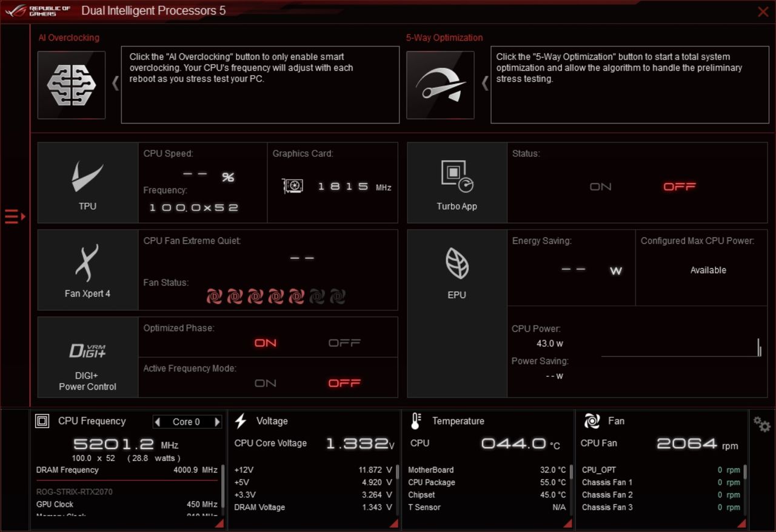The width and height of the screenshot is (776, 532).
Task: Click the Temperature thermometer icon
Action: click(416, 421)
